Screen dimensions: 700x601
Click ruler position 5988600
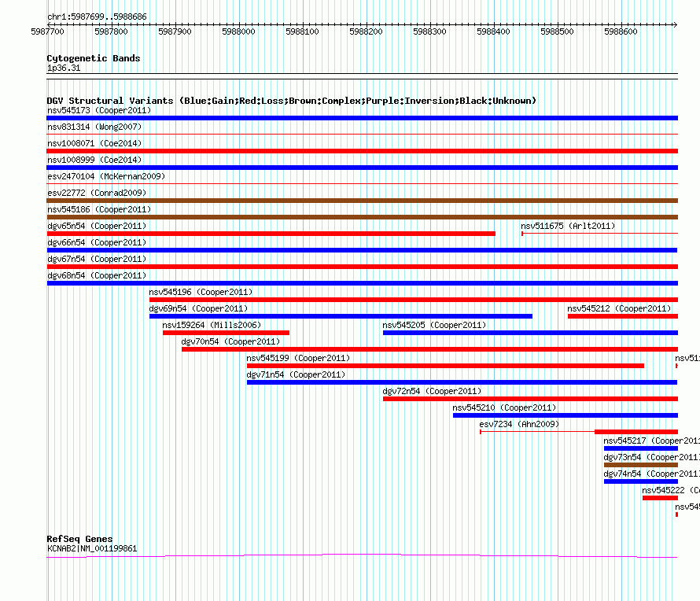(x=621, y=31)
